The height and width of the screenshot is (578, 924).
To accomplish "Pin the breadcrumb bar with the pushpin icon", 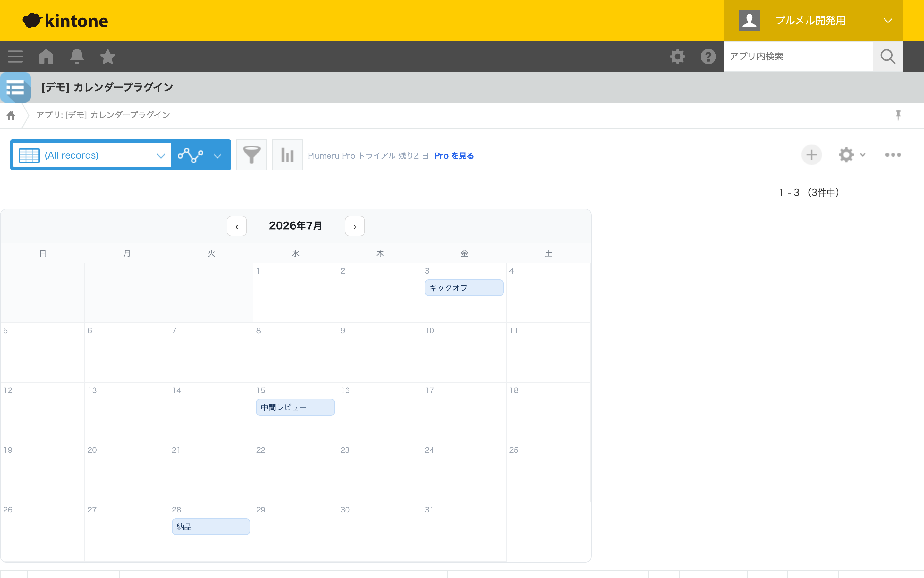I will click(x=898, y=115).
